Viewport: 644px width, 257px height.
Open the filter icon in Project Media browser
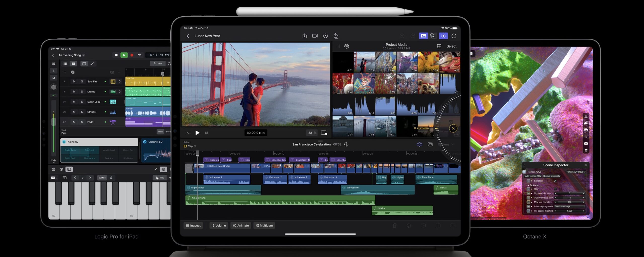tap(347, 46)
